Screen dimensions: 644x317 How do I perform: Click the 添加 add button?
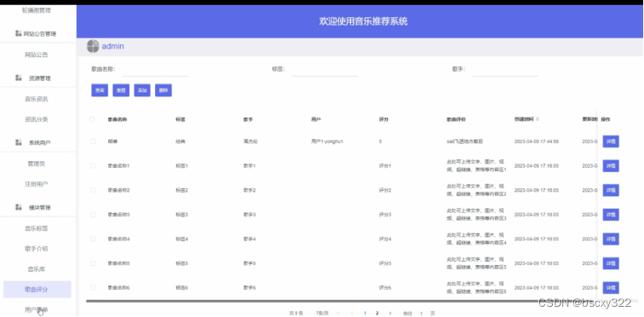[142, 90]
